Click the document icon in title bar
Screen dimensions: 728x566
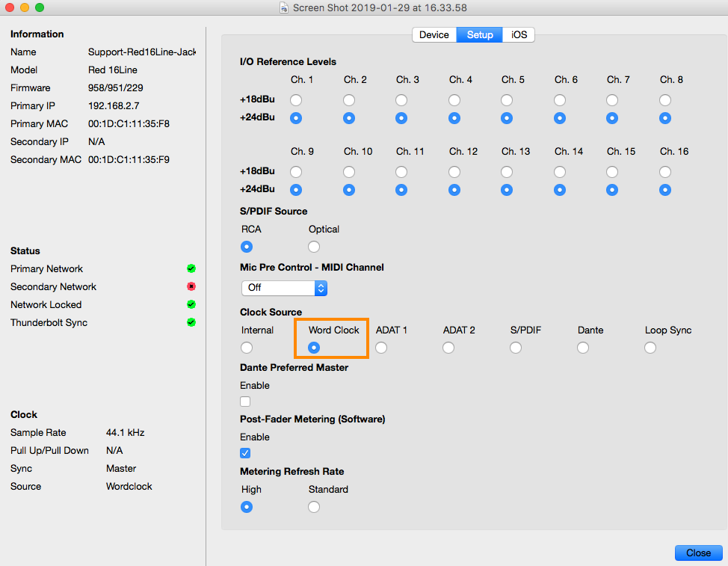click(x=283, y=7)
